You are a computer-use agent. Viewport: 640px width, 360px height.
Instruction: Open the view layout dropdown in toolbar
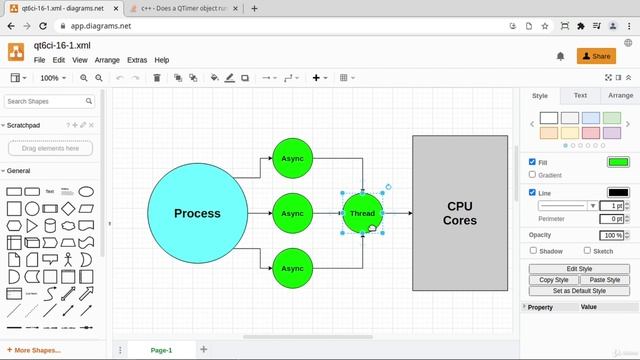[18, 78]
